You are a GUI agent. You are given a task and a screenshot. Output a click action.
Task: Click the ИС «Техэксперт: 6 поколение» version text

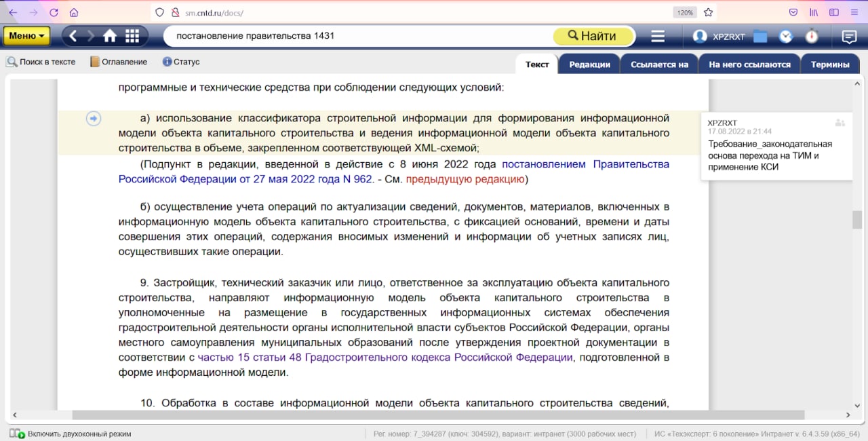[757, 434]
